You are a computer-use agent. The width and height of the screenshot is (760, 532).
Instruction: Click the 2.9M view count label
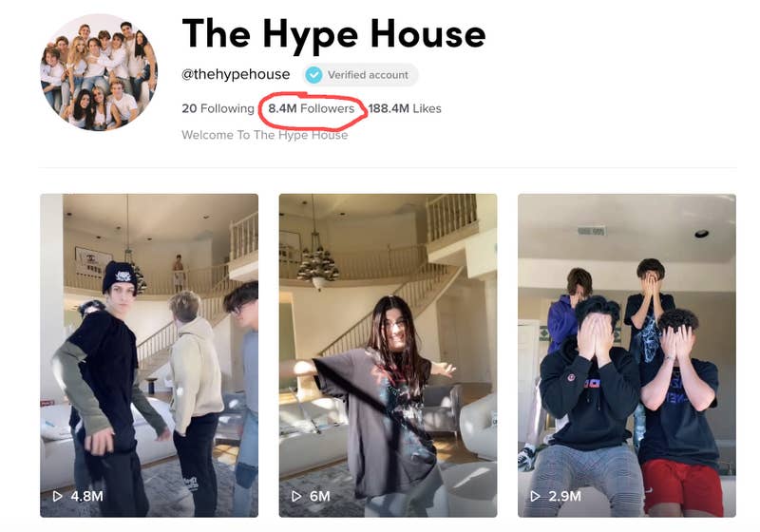pos(564,496)
